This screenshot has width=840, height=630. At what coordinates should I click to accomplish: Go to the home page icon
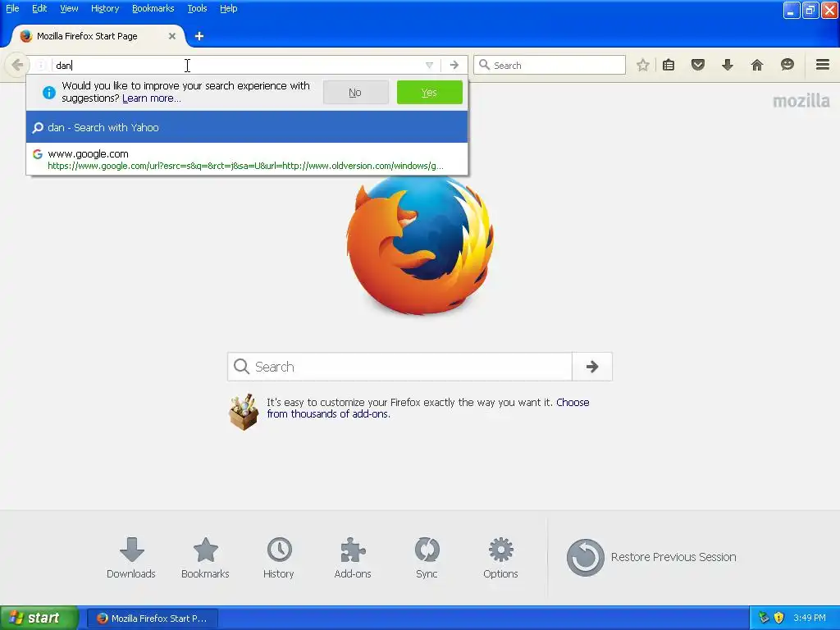pos(757,66)
